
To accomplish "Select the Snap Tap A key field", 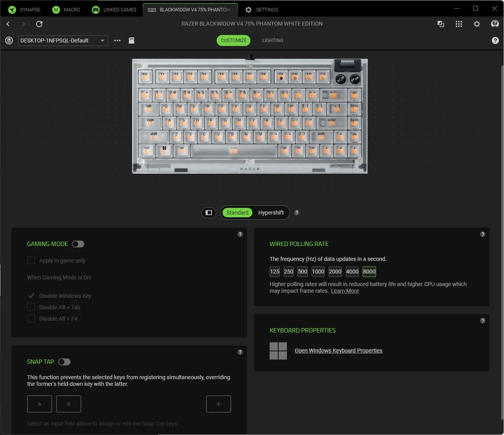I will [x=40, y=404].
